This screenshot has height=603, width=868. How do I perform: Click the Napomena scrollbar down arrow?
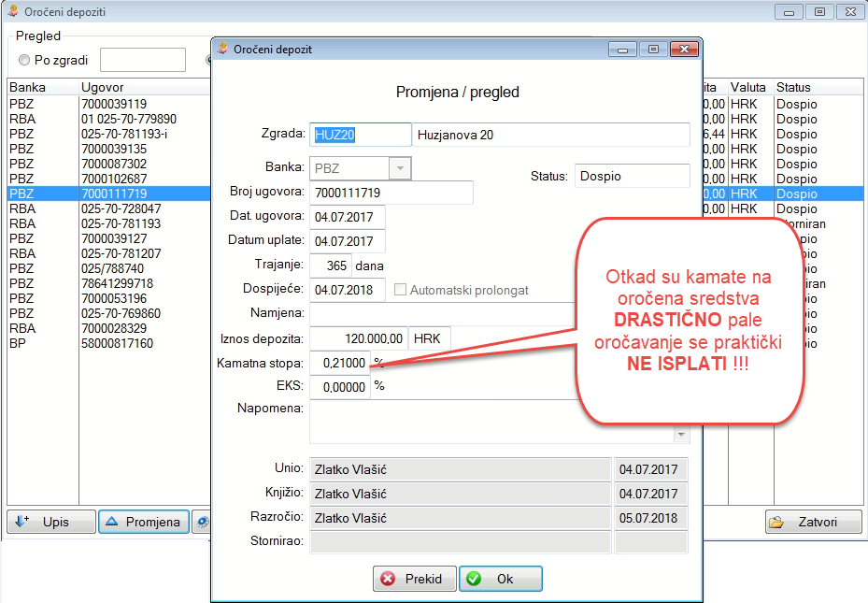tap(682, 435)
